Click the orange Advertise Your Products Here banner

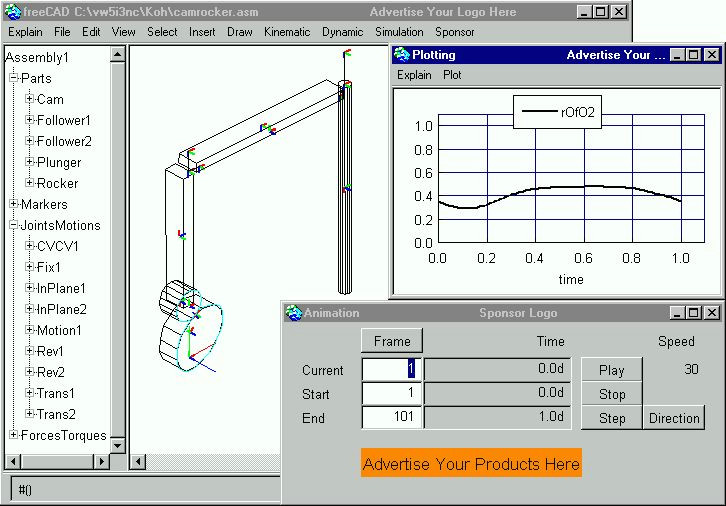pyautogui.click(x=471, y=463)
